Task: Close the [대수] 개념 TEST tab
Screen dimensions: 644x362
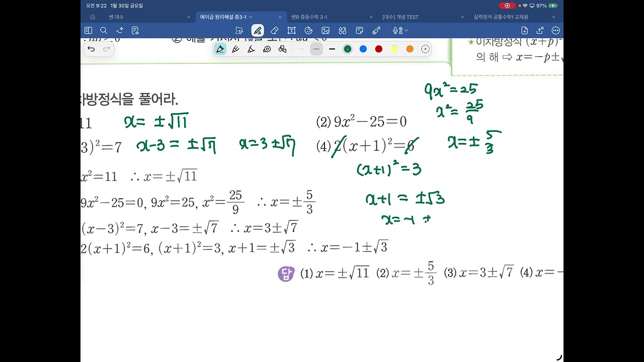Action: point(462,17)
